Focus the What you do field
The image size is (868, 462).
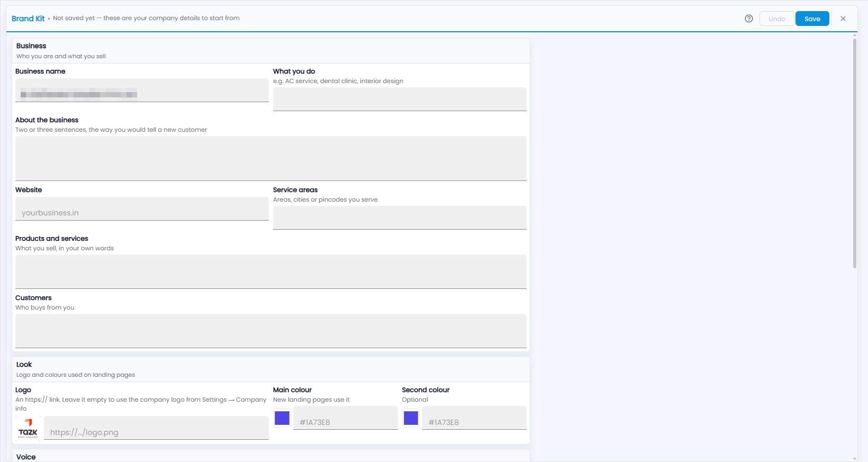tap(400, 99)
